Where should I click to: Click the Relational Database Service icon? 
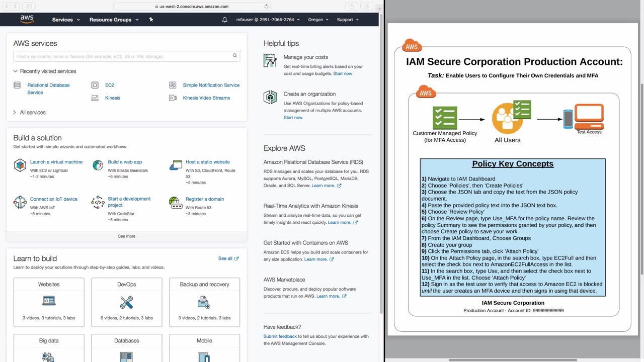pos(17,85)
